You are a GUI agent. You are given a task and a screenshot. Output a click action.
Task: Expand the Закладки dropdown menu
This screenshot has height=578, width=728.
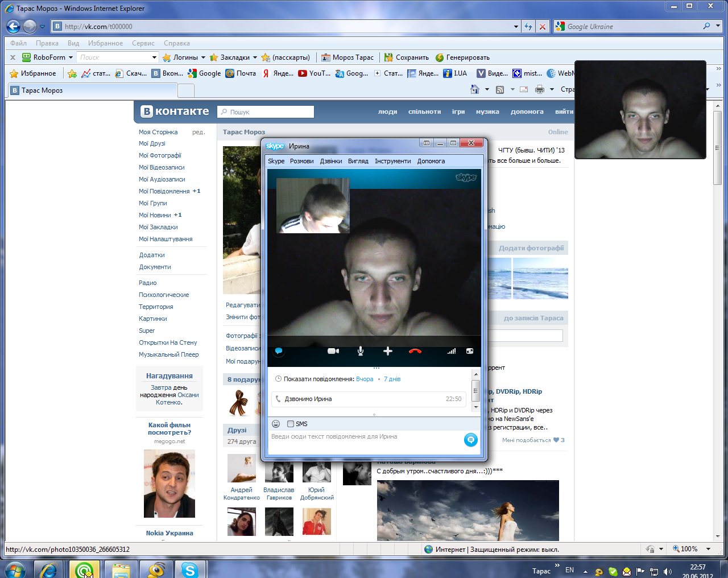tap(255, 57)
